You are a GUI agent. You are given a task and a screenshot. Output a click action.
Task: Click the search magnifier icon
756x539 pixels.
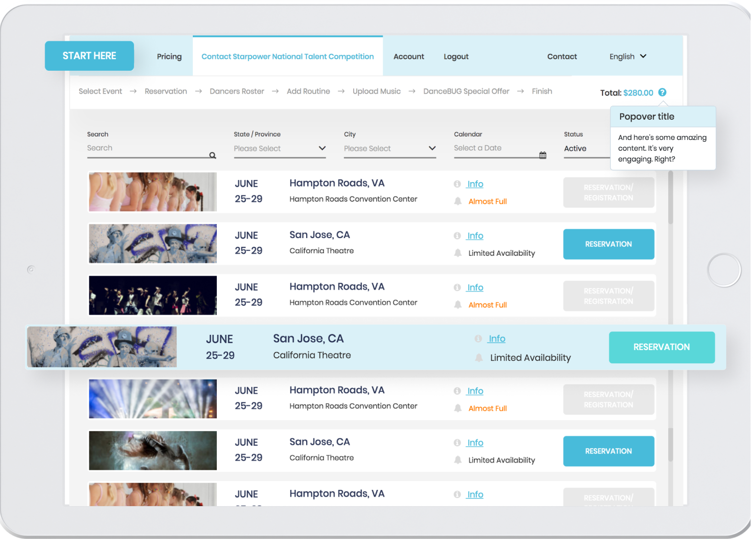pyautogui.click(x=212, y=155)
